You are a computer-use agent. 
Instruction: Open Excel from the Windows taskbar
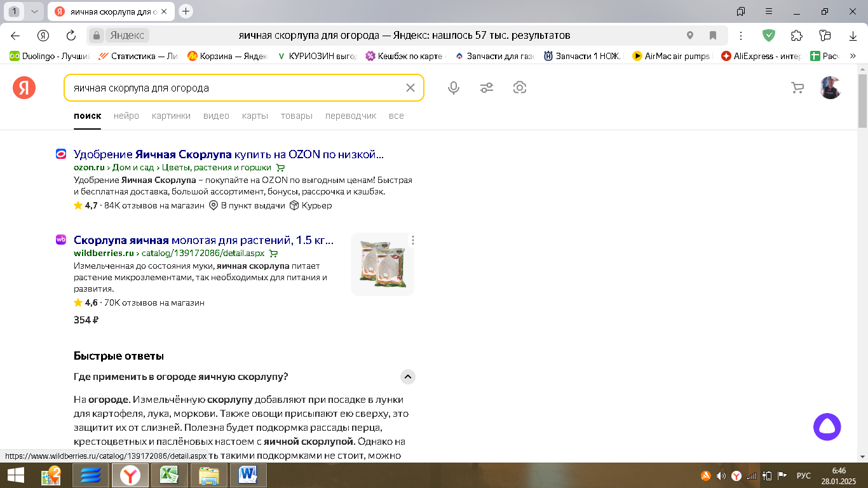[x=169, y=475]
